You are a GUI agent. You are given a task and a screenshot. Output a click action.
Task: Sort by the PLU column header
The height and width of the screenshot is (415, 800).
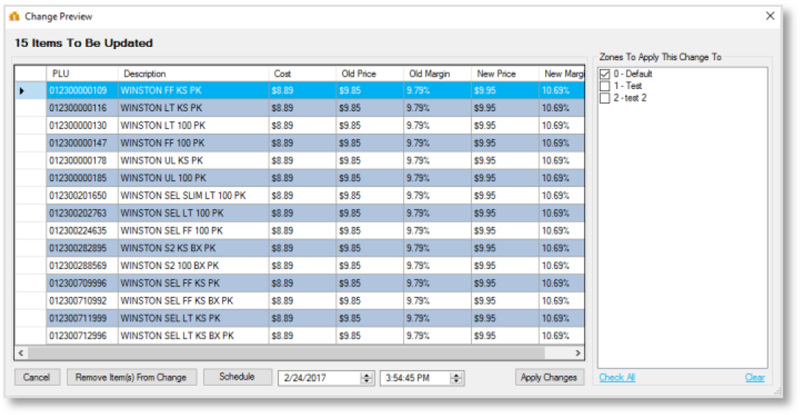82,74
